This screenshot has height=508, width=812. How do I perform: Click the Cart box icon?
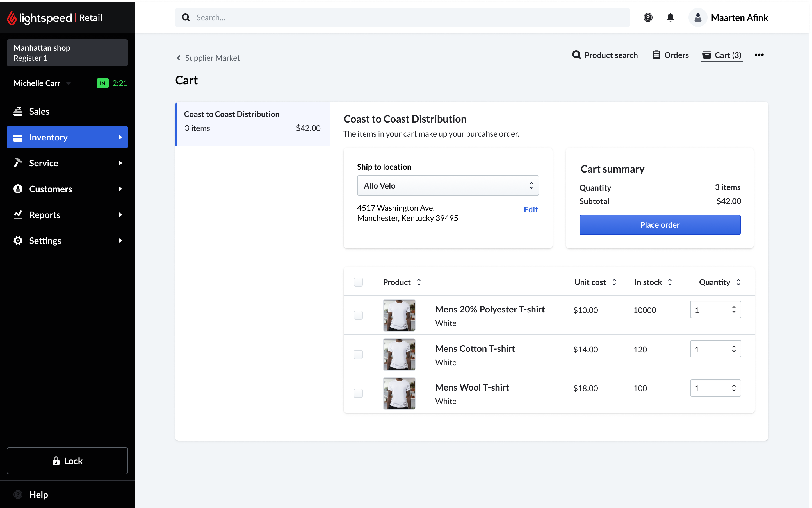[x=707, y=55]
